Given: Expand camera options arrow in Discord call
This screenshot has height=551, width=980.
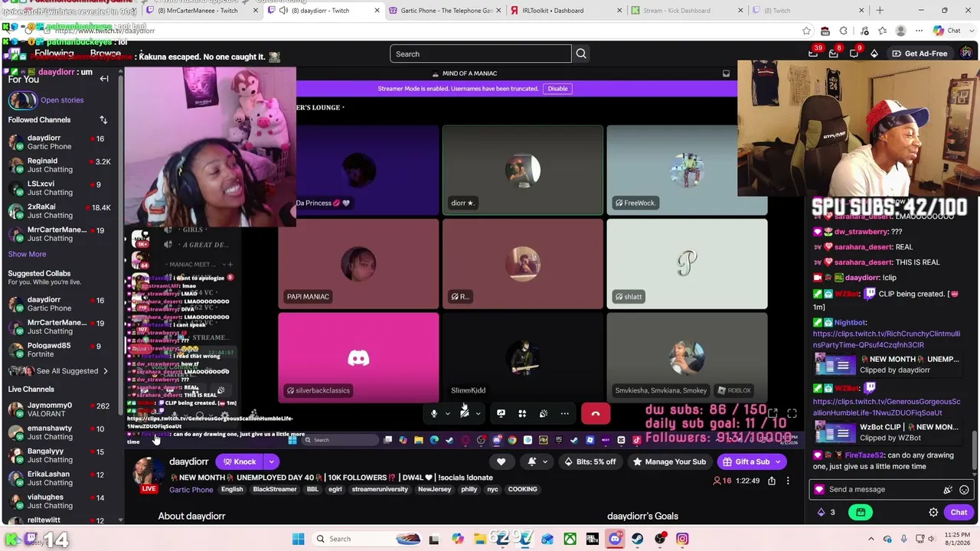Looking at the screenshot, I should point(478,414).
